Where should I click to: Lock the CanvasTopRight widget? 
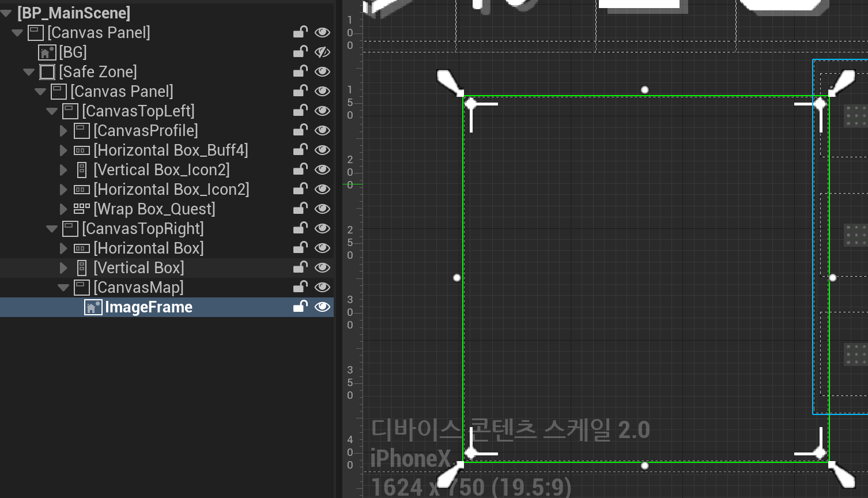[300, 228]
